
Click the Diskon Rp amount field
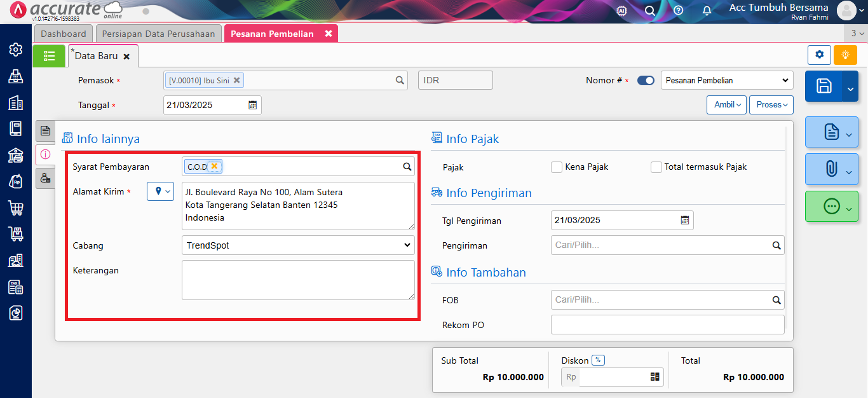[x=613, y=377]
